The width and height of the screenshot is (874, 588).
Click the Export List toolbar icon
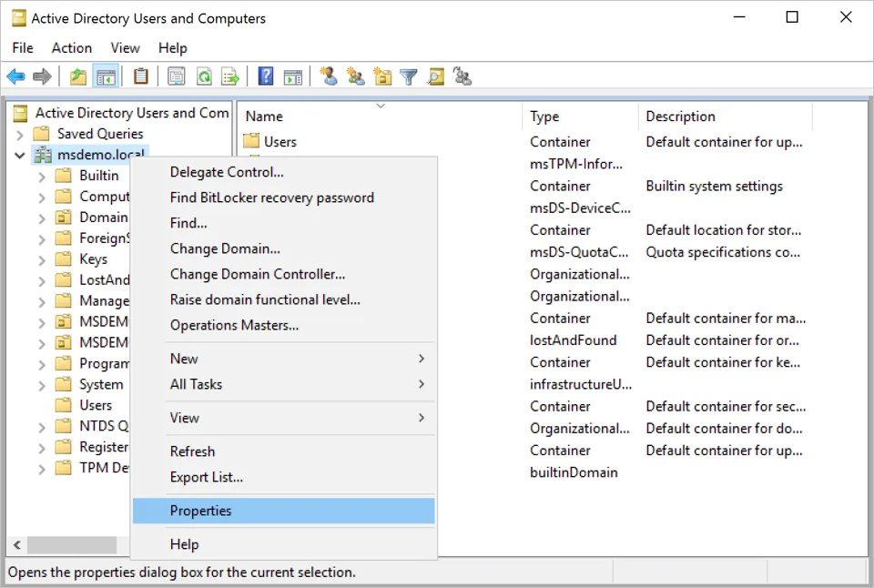(x=230, y=76)
